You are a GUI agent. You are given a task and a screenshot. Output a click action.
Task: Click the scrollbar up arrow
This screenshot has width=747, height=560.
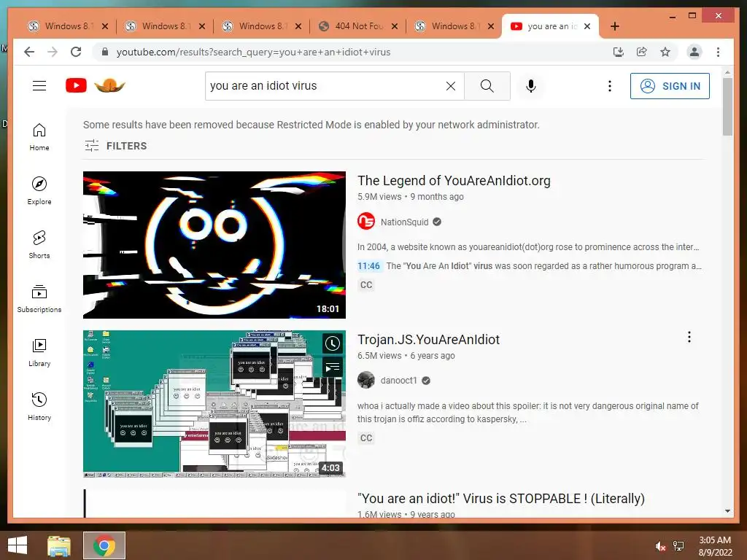pos(727,72)
